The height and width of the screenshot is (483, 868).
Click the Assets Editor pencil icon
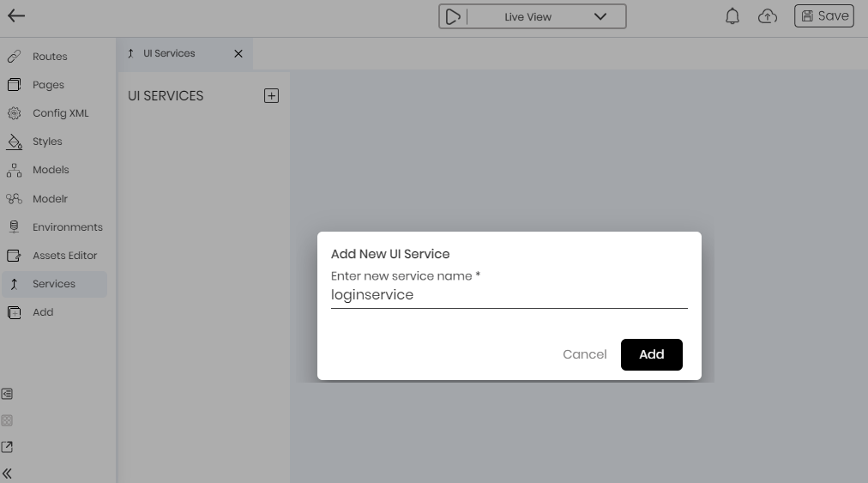point(14,256)
